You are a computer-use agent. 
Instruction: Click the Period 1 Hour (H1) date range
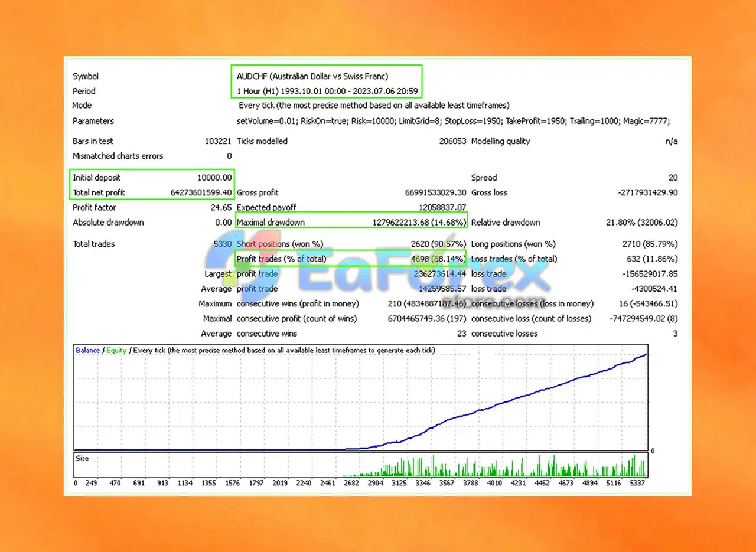click(327, 91)
